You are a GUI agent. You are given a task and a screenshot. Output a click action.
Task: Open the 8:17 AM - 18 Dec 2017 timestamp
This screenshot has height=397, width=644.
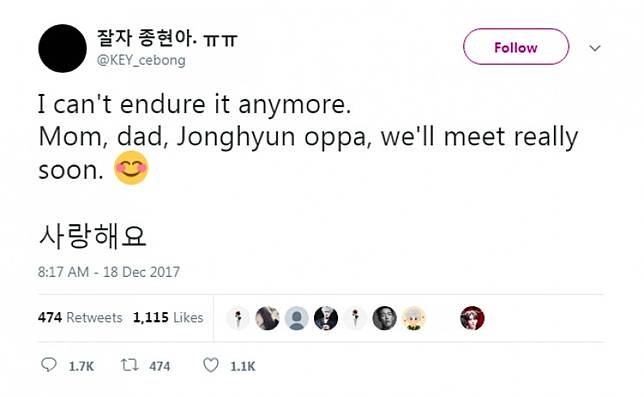click(x=109, y=272)
